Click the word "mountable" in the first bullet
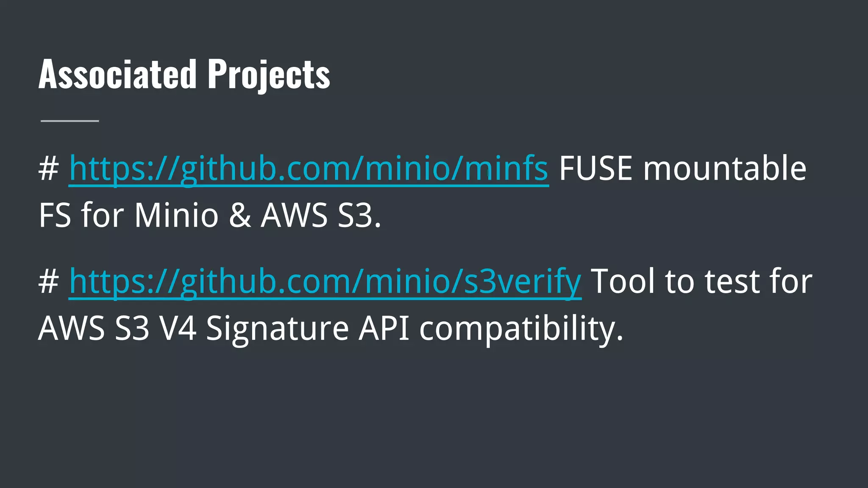The height and width of the screenshot is (488, 868). (x=725, y=168)
